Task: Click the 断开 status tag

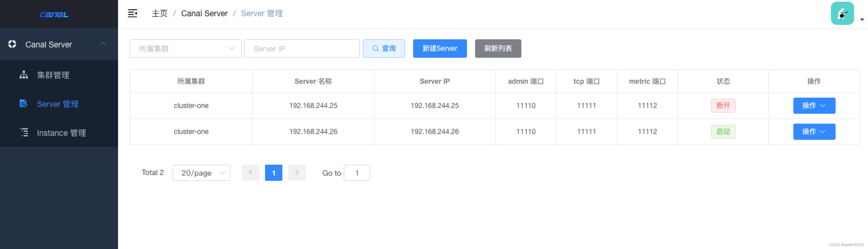Action: tap(723, 106)
